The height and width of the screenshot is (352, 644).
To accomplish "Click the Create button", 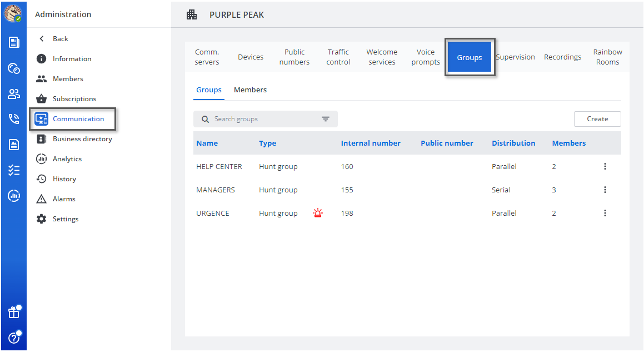I will tap(597, 119).
